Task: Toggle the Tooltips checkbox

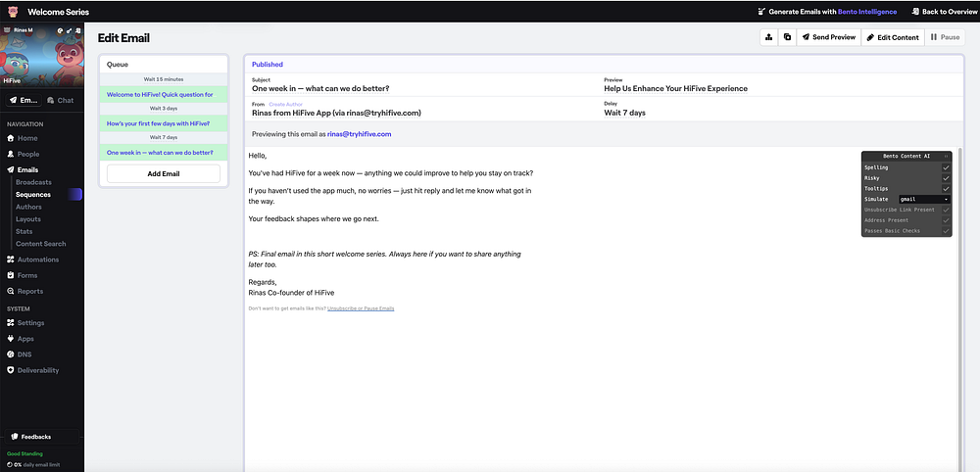Action: (x=946, y=189)
